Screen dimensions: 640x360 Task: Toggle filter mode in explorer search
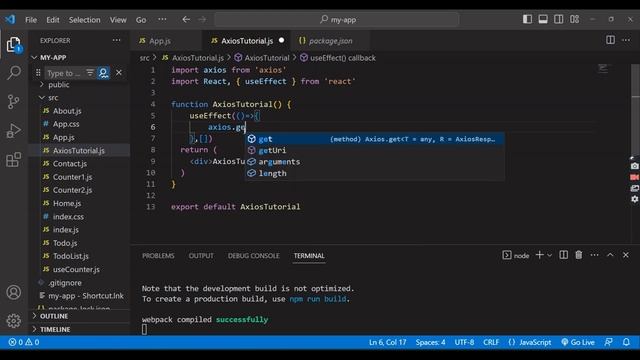click(90, 73)
